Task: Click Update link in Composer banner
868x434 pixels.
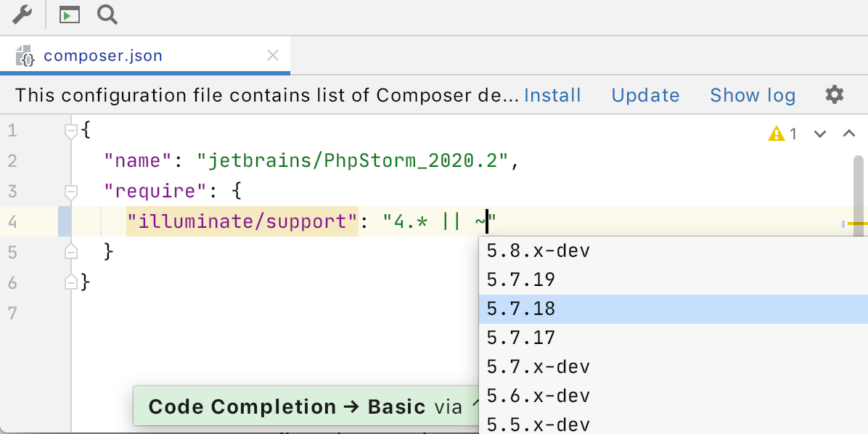Action: [645, 95]
